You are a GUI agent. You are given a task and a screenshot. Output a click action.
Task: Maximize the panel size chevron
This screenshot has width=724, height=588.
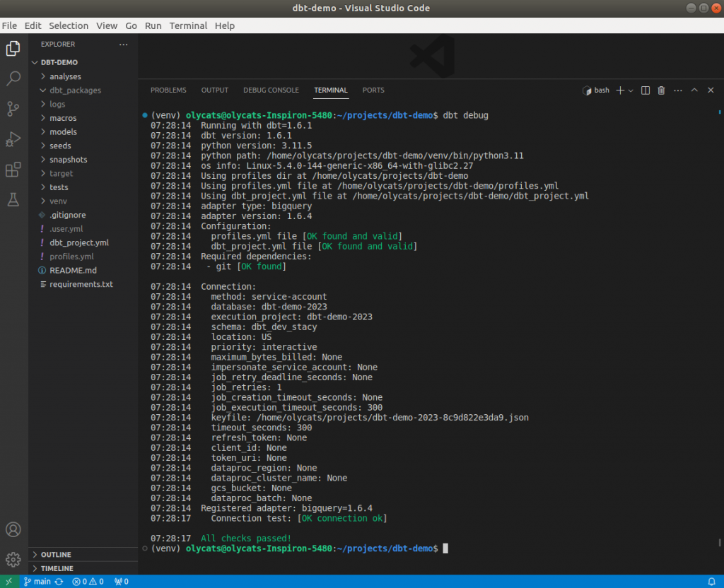pyautogui.click(x=694, y=90)
